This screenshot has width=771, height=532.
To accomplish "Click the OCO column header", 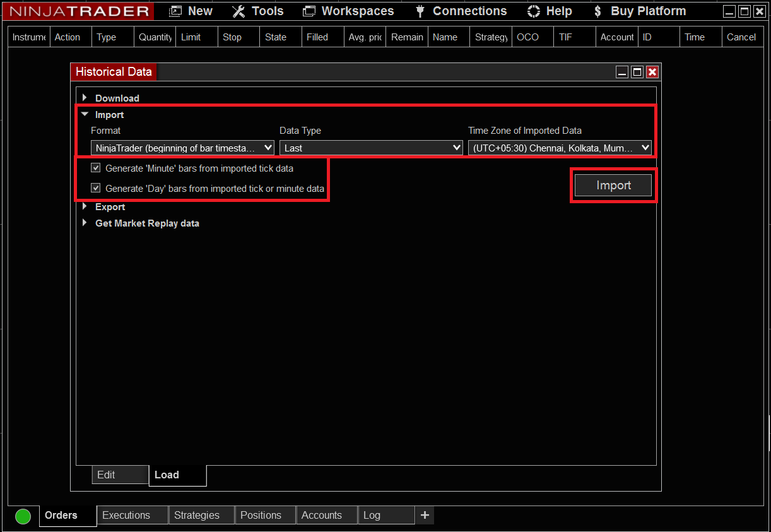I will [x=533, y=37].
